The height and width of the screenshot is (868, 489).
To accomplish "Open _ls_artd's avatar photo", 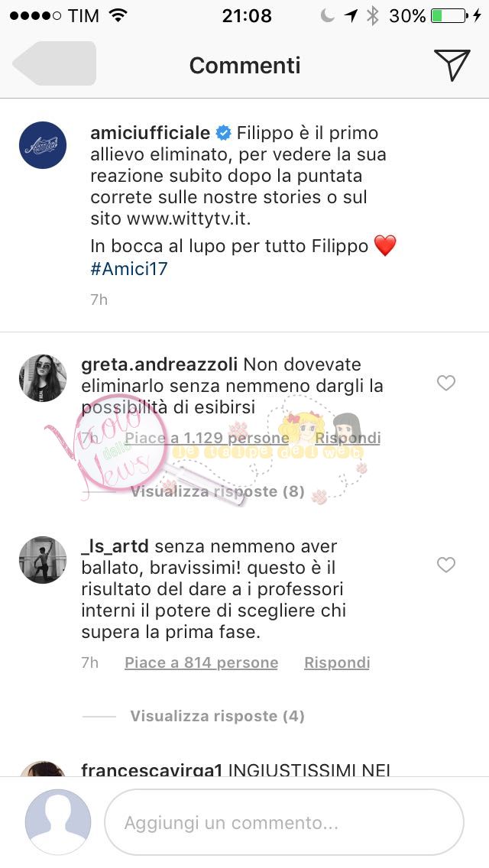I will tap(43, 559).
